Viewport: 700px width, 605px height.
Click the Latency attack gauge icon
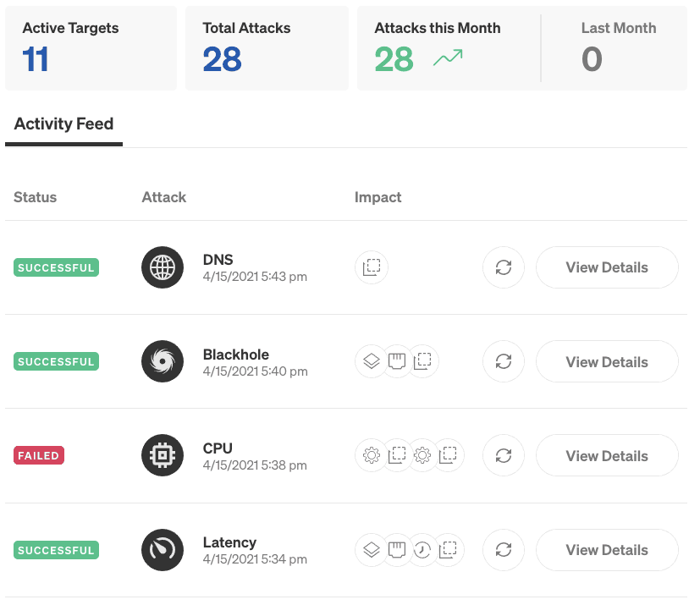pyautogui.click(x=162, y=550)
